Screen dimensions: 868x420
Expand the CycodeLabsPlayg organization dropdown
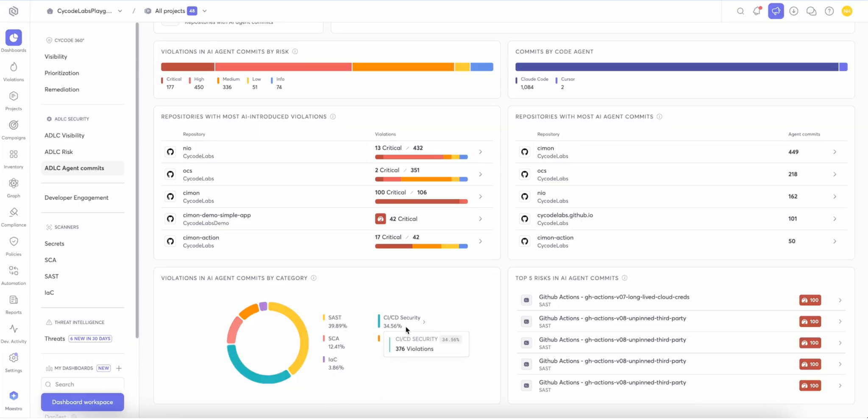pos(120,11)
